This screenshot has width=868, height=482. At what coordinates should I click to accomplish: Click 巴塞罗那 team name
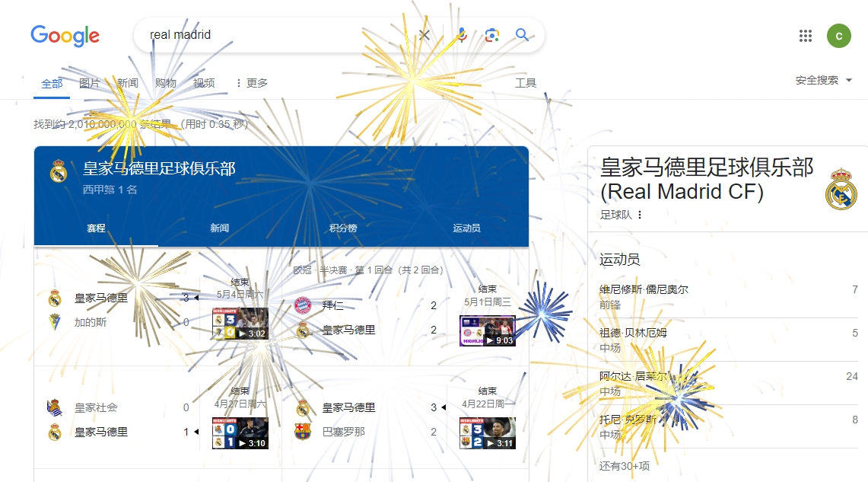coord(344,432)
